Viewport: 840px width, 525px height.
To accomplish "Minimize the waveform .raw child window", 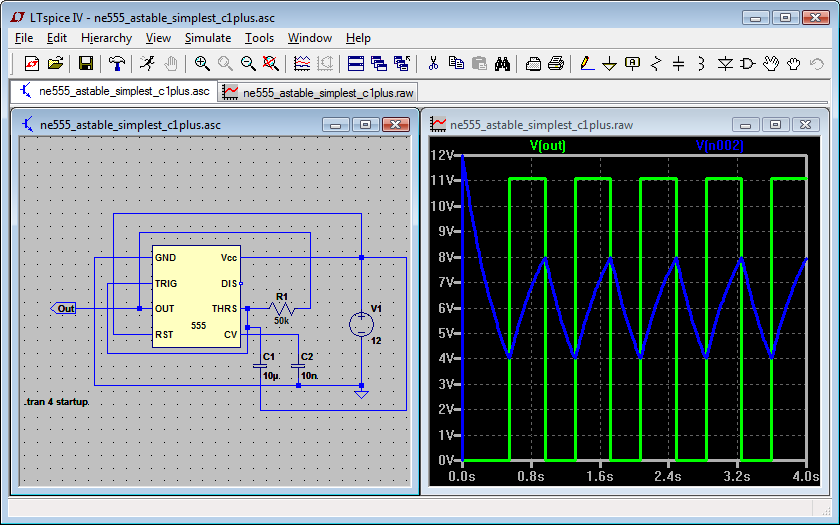I will (745, 125).
